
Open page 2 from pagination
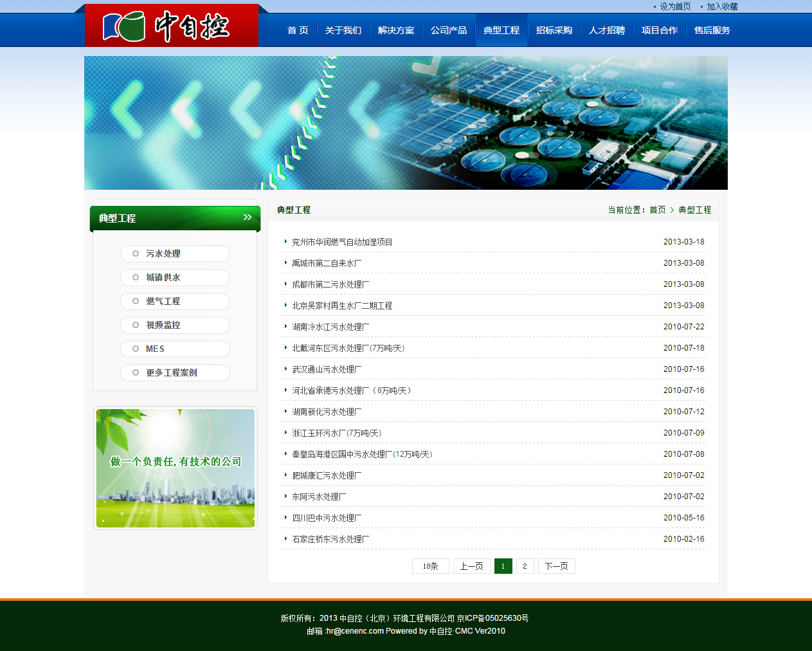click(525, 566)
